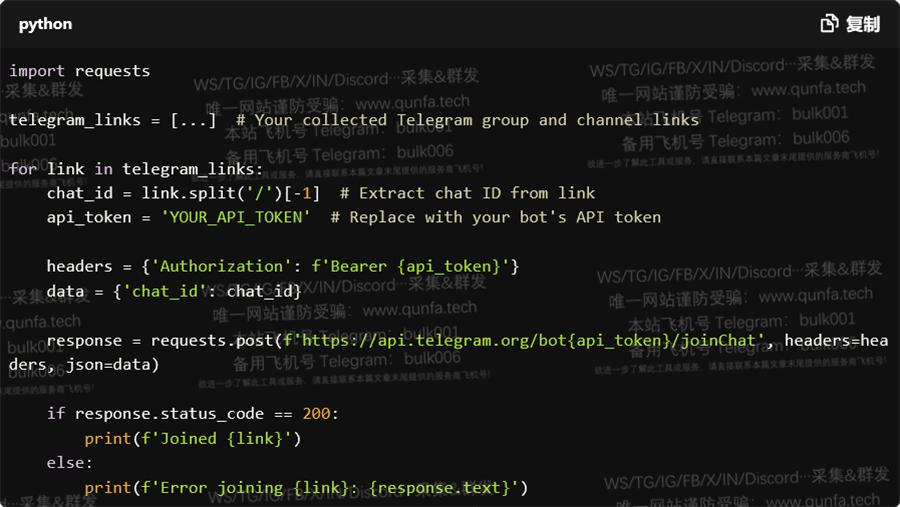Click the comment 'Your collected Telegram group and channel links'

(x=468, y=120)
